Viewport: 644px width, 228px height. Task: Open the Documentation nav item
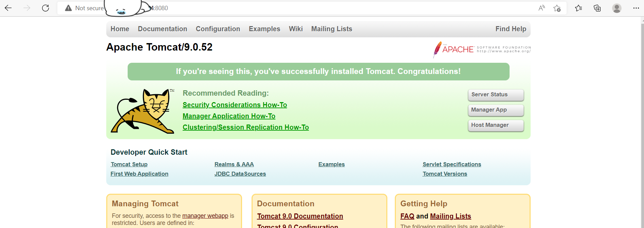click(x=163, y=29)
